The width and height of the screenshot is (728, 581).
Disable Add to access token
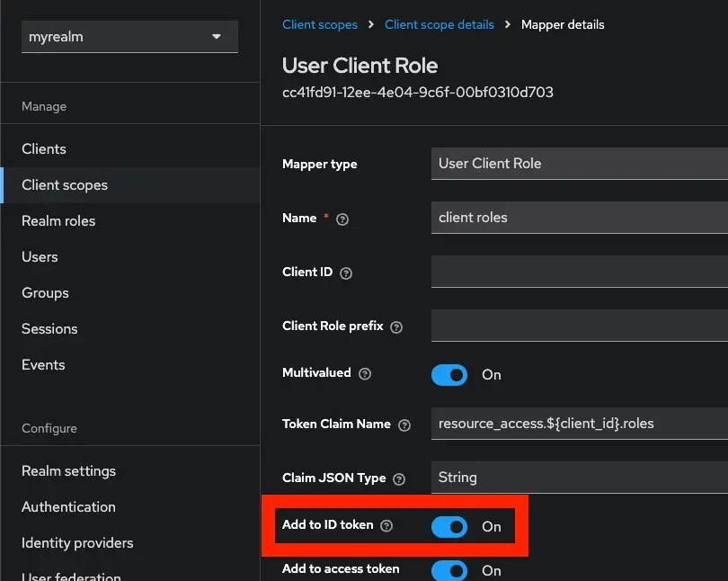point(449,570)
